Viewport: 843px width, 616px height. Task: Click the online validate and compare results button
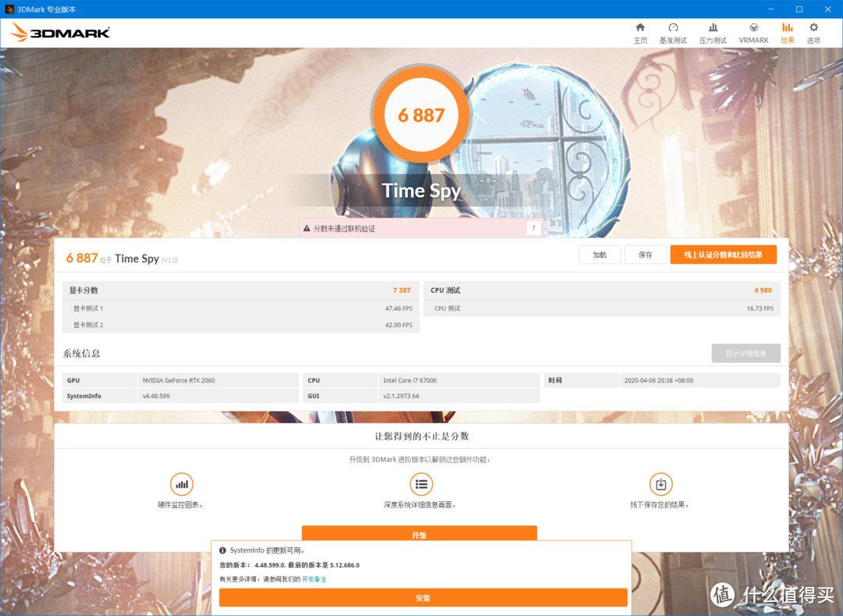(723, 255)
